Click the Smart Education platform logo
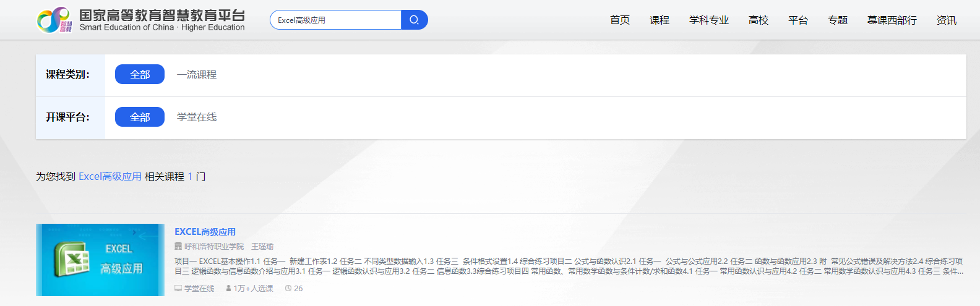 pyautogui.click(x=141, y=20)
